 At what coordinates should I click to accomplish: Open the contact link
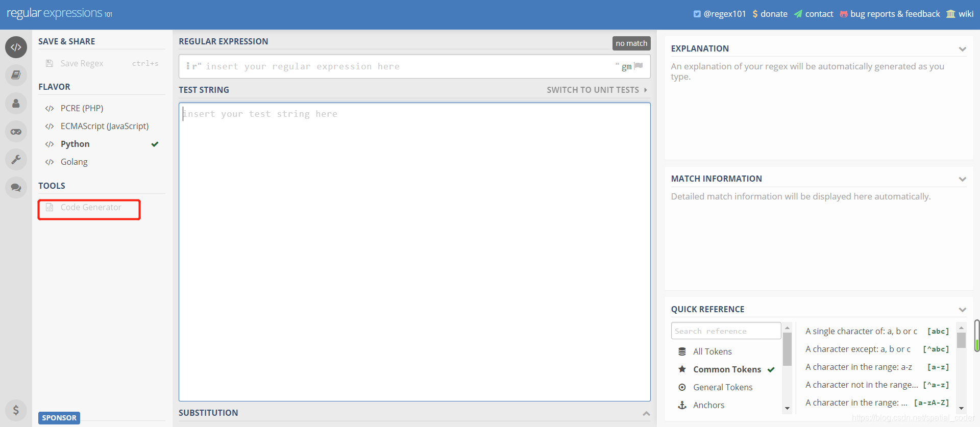click(x=814, y=14)
